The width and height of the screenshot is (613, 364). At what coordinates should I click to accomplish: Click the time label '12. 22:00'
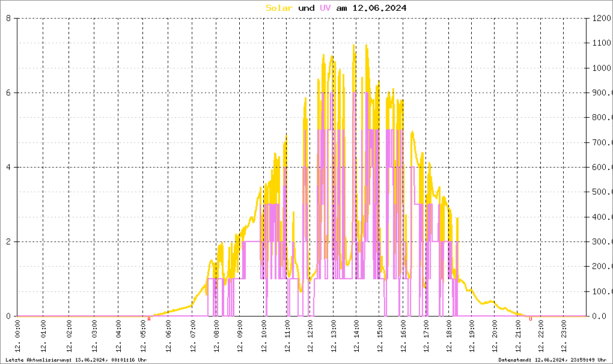541,336
